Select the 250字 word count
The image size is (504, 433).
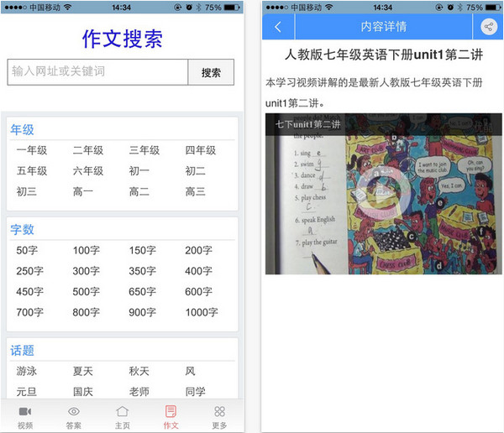click(30, 271)
